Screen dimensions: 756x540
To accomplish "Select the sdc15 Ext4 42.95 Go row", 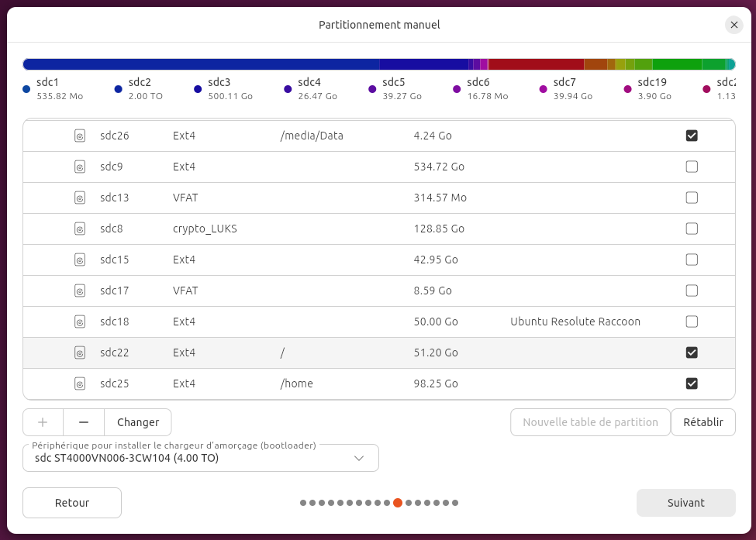I will pyautogui.click(x=379, y=260).
